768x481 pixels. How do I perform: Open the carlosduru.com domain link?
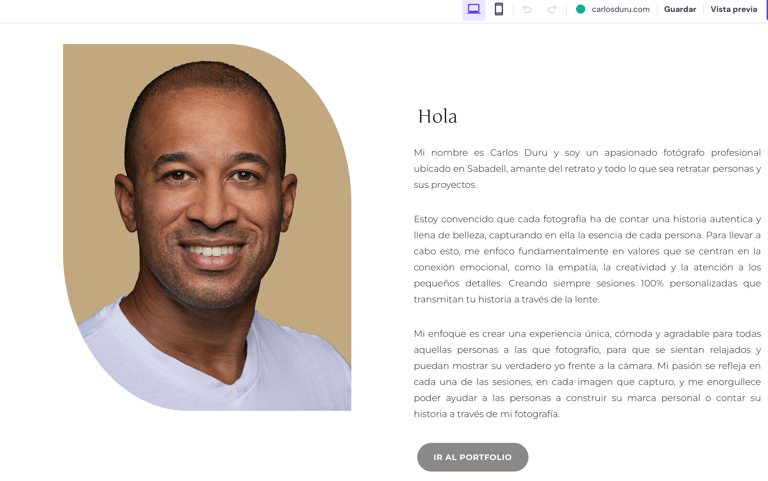point(621,9)
